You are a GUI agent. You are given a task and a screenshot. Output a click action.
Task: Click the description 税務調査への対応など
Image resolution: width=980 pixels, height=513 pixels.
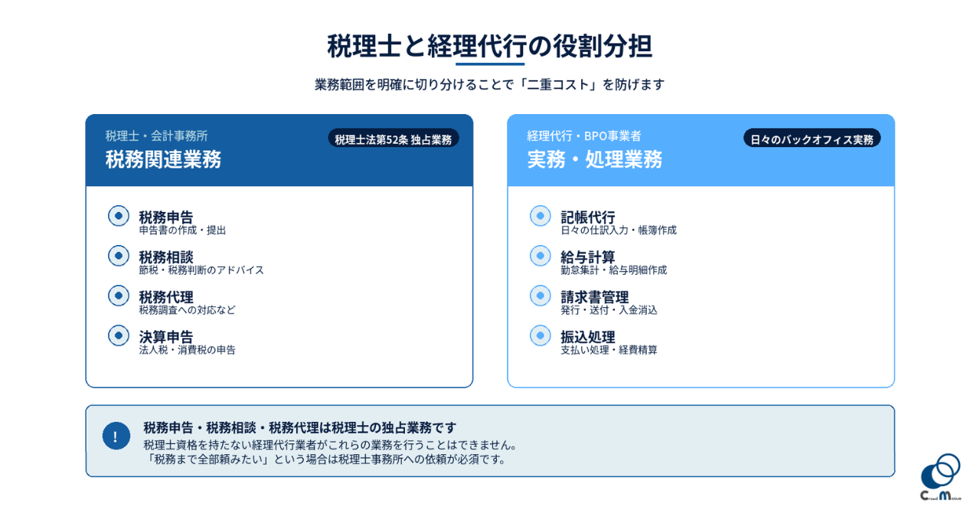[x=187, y=309]
